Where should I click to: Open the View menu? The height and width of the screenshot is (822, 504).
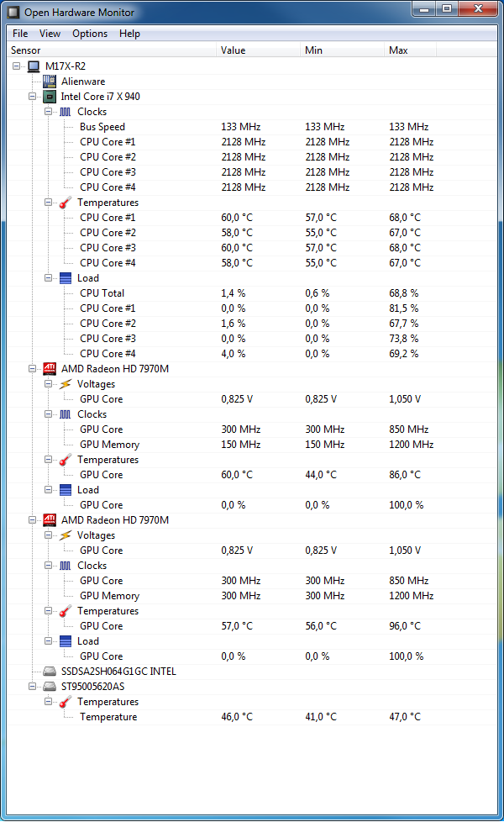pos(50,34)
